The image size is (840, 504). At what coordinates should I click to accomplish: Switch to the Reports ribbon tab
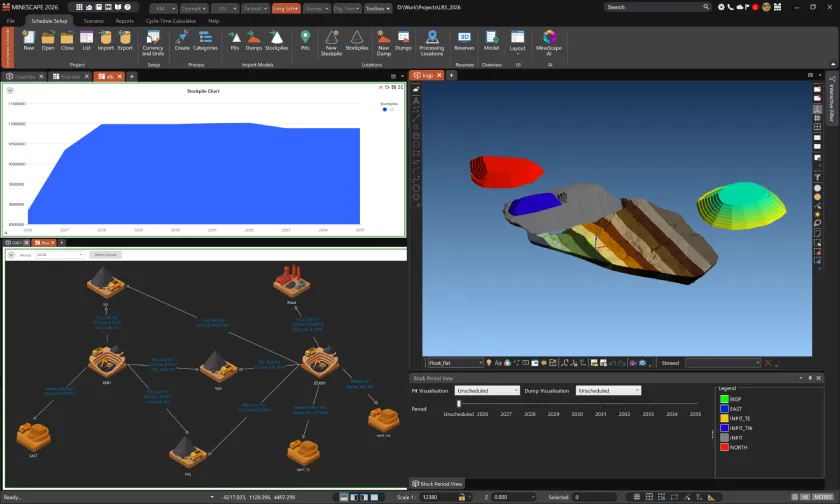click(x=124, y=21)
